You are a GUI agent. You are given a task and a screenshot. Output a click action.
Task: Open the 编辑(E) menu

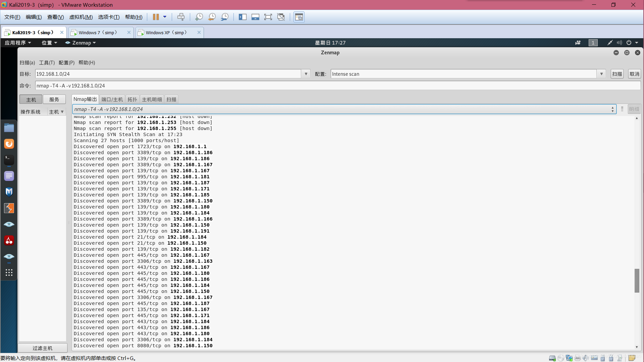34,17
